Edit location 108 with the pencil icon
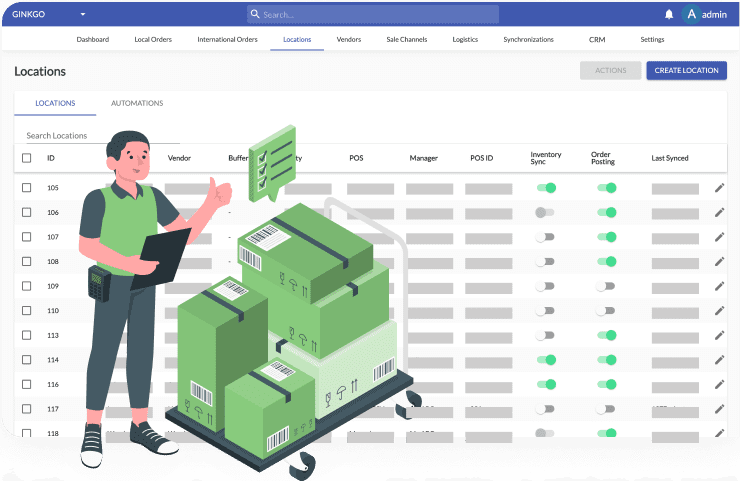Viewport: 740px width, 481px height. pos(719,262)
